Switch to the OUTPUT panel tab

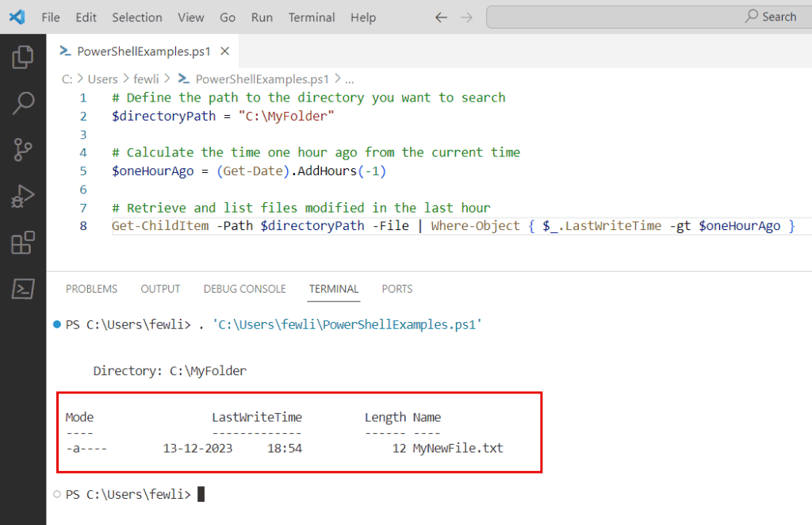coord(160,289)
